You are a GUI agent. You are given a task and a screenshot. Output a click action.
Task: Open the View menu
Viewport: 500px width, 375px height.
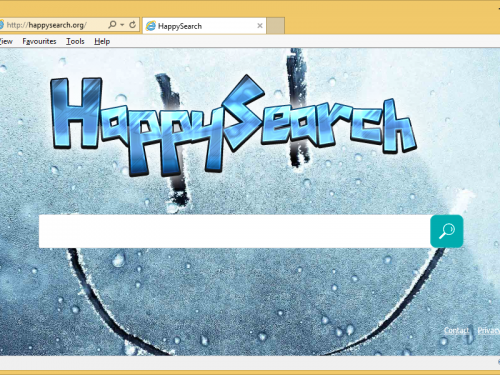click(x=6, y=41)
